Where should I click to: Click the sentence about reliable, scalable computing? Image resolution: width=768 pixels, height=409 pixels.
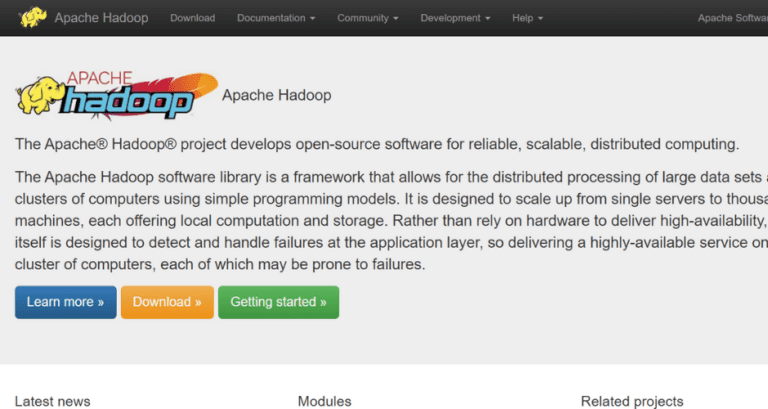tap(377, 143)
